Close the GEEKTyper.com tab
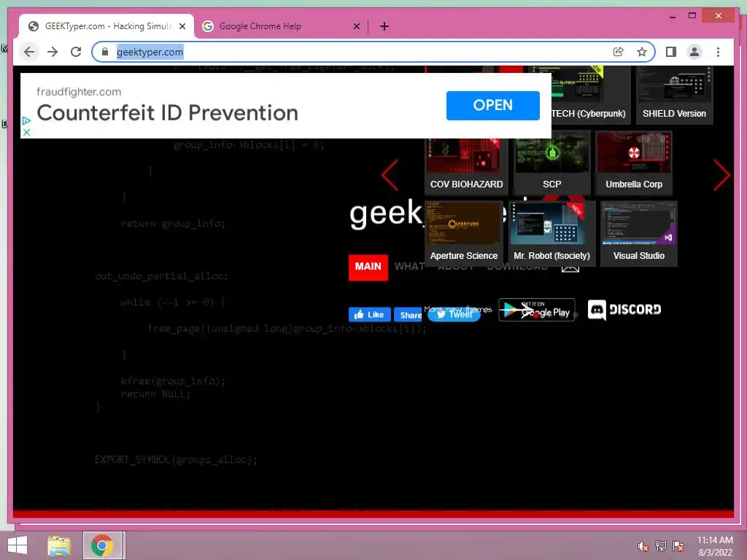The height and width of the screenshot is (560, 747). pos(182,26)
